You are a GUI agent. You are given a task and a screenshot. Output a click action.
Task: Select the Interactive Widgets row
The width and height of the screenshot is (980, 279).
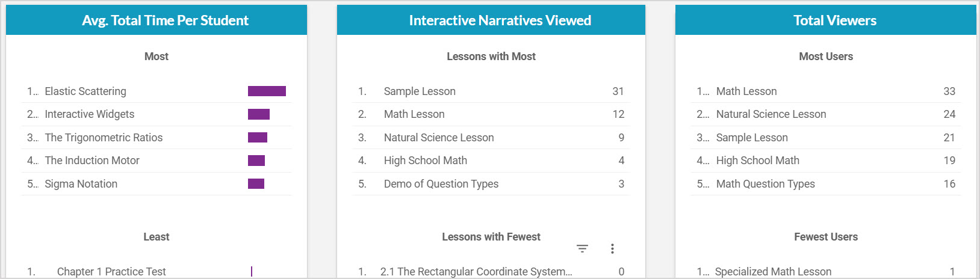coord(90,114)
